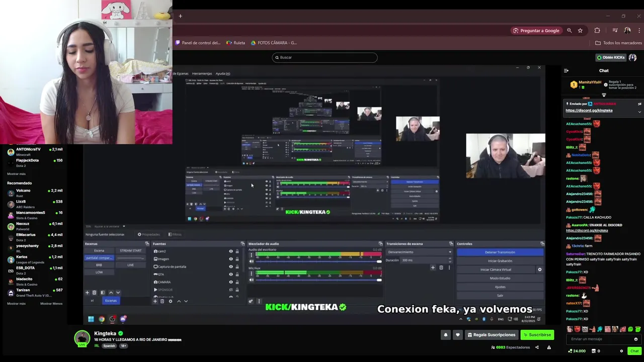The image size is (644, 362).
Task: Open source properties gear in Fuentes toolbar
Action: tap(171, 301)
